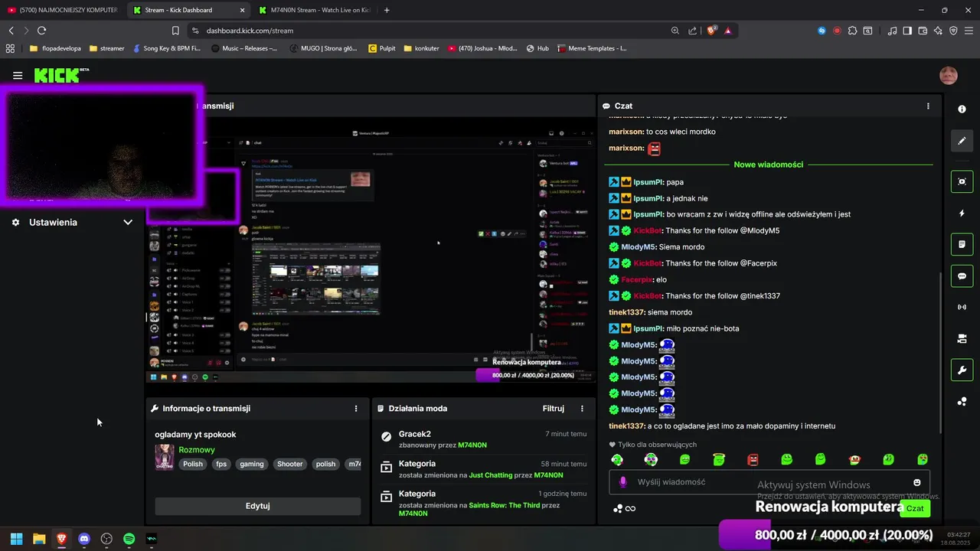The image size is (980, 551).
Task: Click the green Czat send button
Action: (x=915, y=508)
